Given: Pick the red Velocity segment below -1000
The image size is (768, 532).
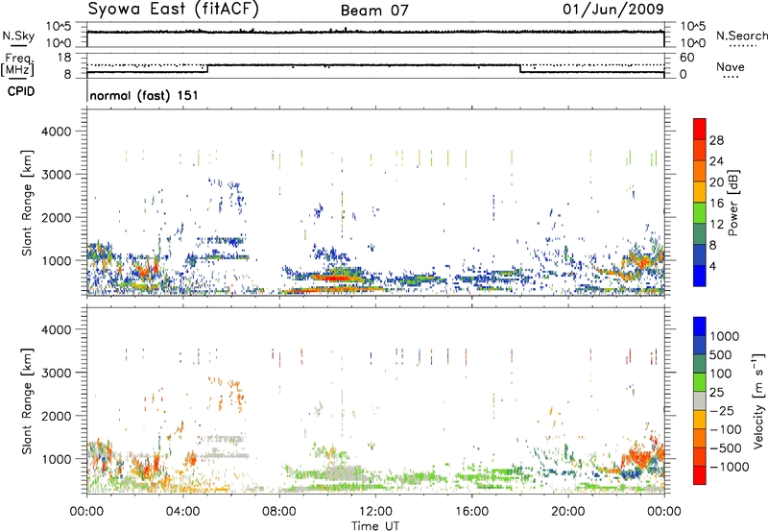Looking at the screenshot, I should (700, 475).
